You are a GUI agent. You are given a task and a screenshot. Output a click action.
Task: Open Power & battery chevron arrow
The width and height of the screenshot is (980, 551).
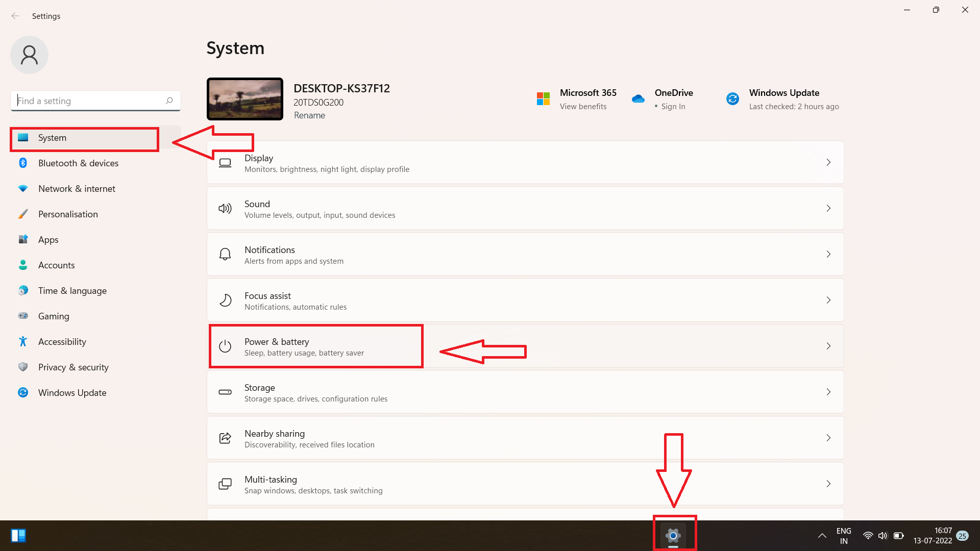[828, 346]
